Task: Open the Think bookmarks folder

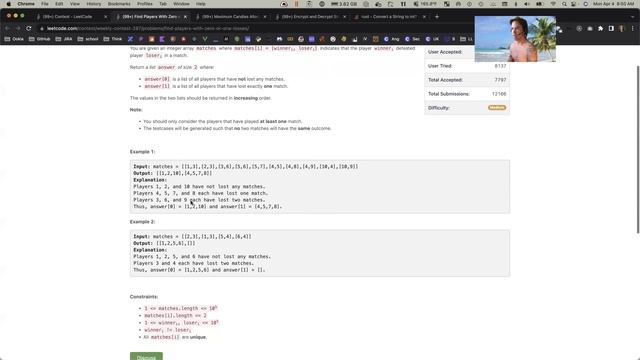Action: pyautogui.click(x=113, y=39)
